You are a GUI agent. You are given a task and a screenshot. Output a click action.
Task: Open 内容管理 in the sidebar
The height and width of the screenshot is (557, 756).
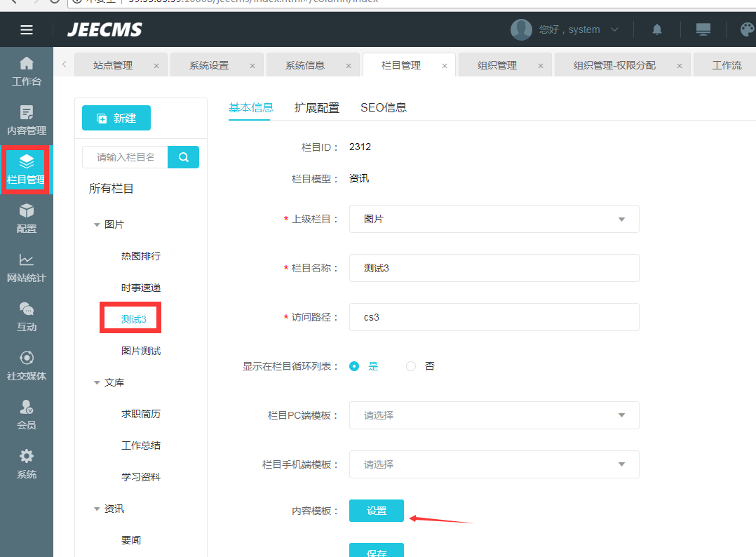(x=27, y=121)
